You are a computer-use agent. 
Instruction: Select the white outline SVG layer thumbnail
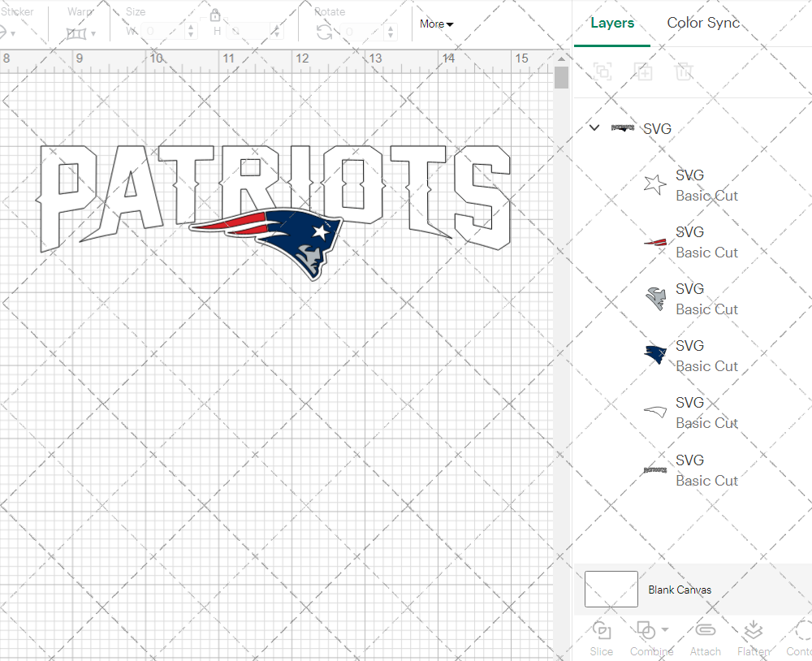click(655, 413)
